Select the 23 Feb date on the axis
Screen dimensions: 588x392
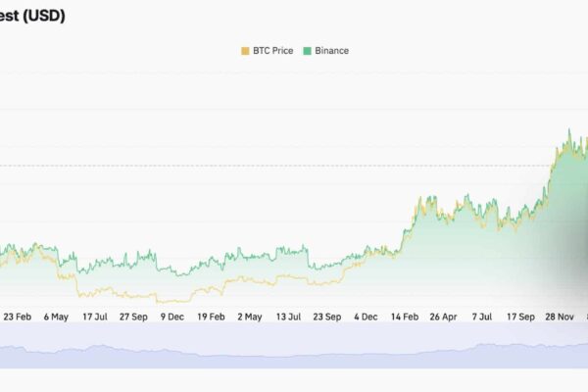coord(20,317)
